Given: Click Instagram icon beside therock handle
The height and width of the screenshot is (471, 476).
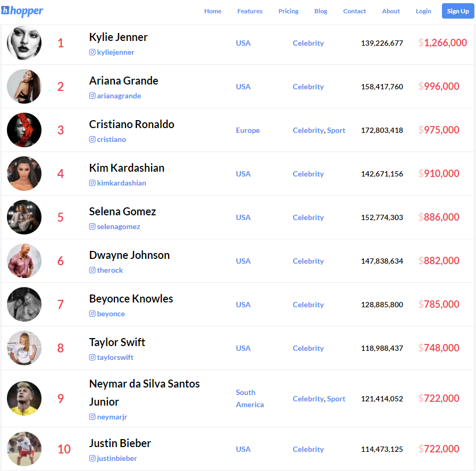Looking at the screenshot, I should click(x=93, y=270).
